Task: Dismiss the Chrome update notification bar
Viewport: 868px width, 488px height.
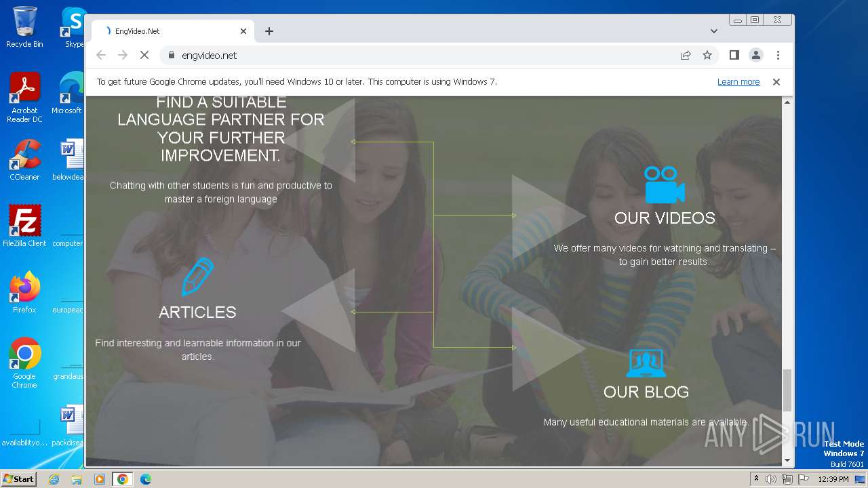Action: (776, 82)
